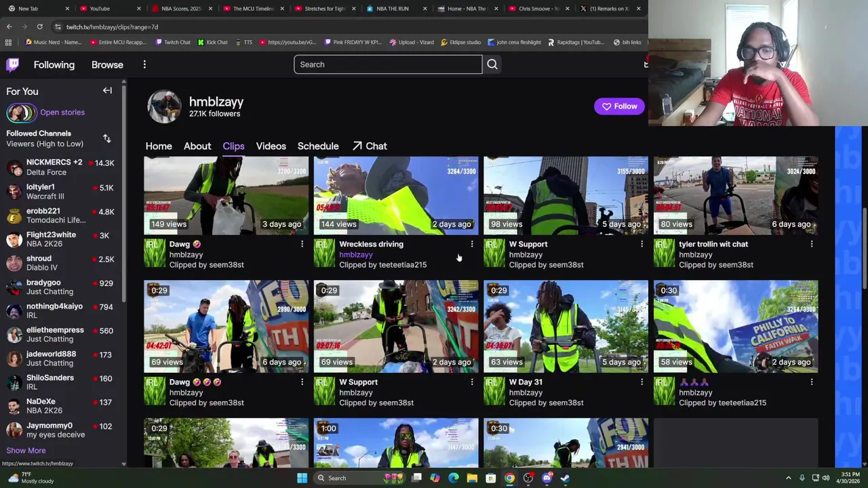Screen dimensions: 868x488
Task: Open Windows Start menu
Action: click(302, 478)
